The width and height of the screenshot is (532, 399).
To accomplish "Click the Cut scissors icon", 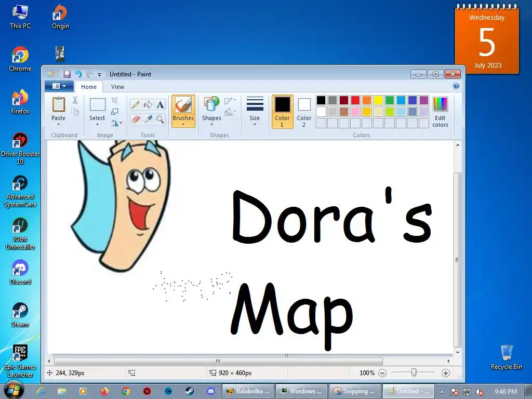I will (x=75, y=100).
